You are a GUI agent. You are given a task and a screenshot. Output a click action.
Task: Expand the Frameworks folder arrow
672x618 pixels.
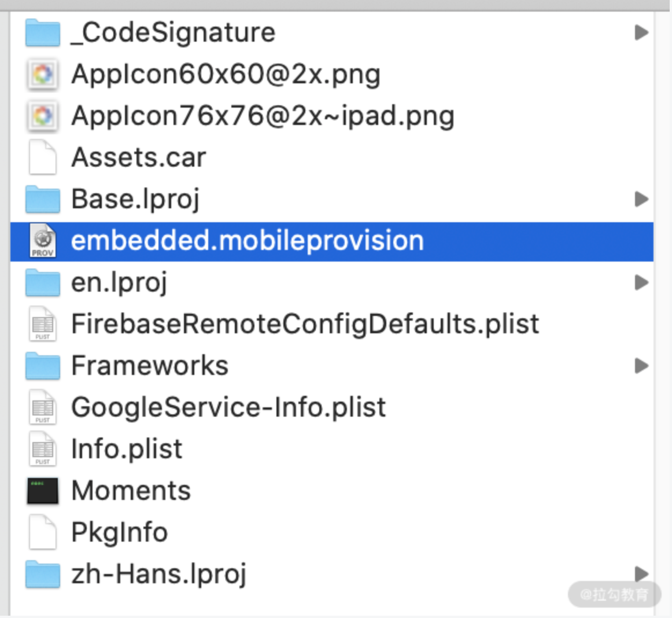(x=641, y=366)
